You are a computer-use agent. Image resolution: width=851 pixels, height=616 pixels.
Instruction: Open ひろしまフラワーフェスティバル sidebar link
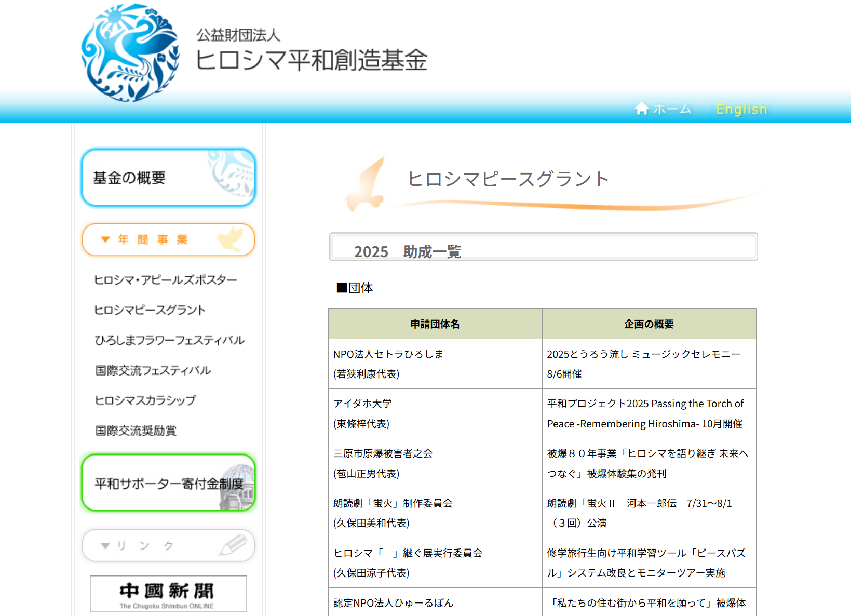click(x=169, y=340)
